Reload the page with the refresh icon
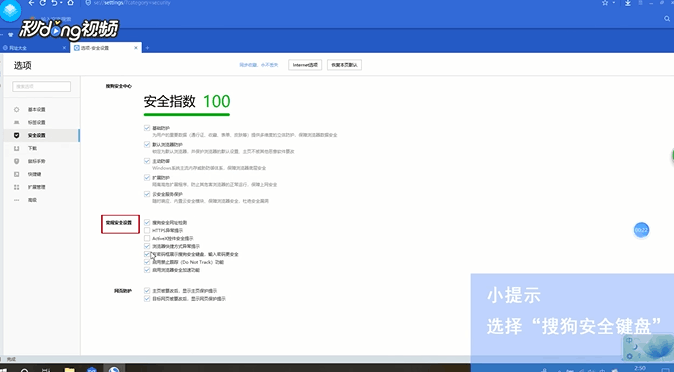 point(43,3)
